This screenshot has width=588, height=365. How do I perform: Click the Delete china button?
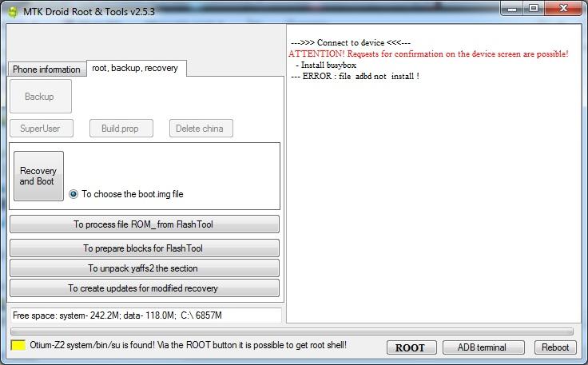201,129
